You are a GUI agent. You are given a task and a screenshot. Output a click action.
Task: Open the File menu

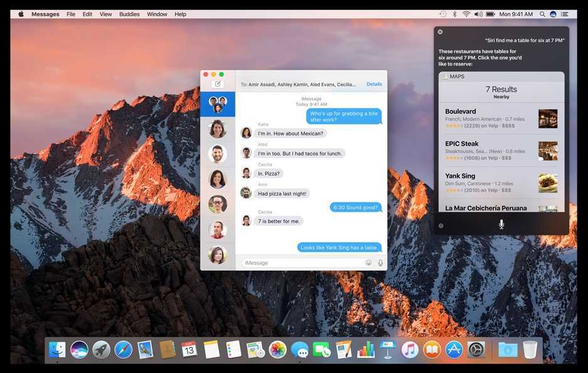click(71, 14)
